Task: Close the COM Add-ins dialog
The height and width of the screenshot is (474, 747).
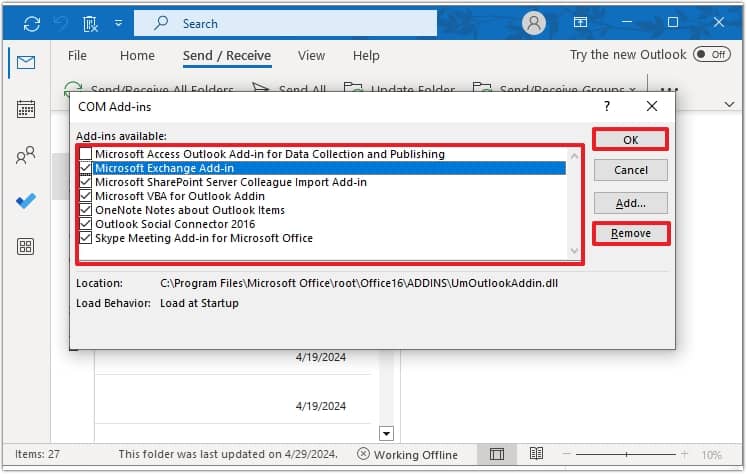Action: 652,106
